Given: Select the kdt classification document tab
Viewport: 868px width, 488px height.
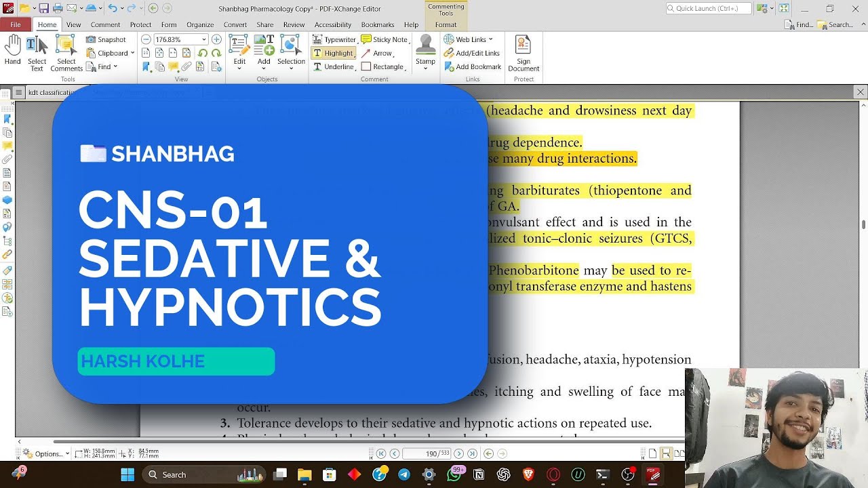Looking at the screenshot, I should click(x=52, y=92).
